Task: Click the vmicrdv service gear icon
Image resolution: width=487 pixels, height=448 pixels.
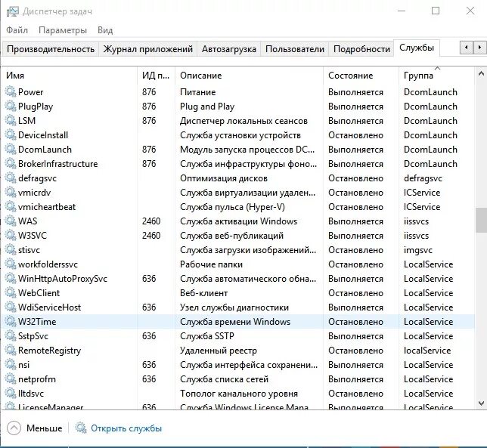Action: pos(11,193)
